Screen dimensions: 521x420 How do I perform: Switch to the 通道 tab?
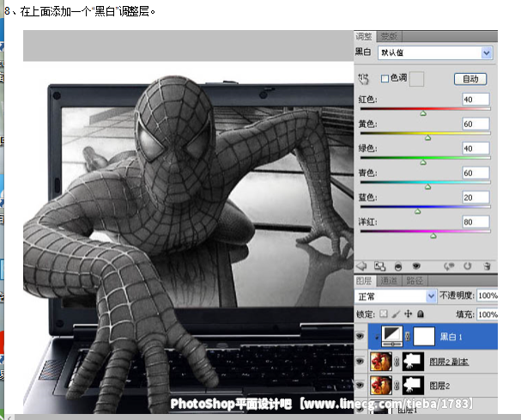coord(389,281)
